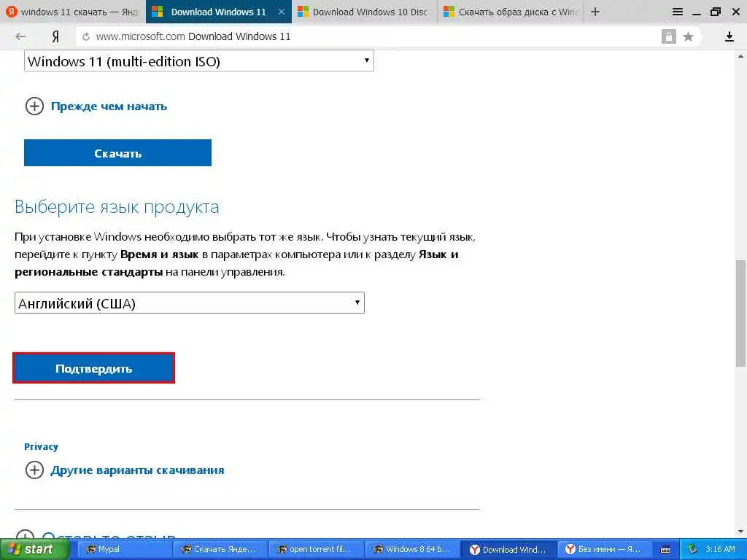Open the Windows start button
747x560 pixels.
point(34,549)
